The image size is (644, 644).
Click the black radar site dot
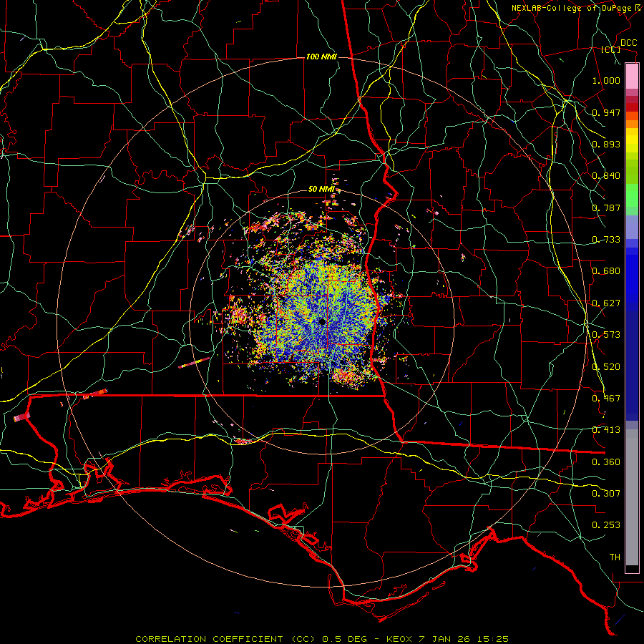323,321
